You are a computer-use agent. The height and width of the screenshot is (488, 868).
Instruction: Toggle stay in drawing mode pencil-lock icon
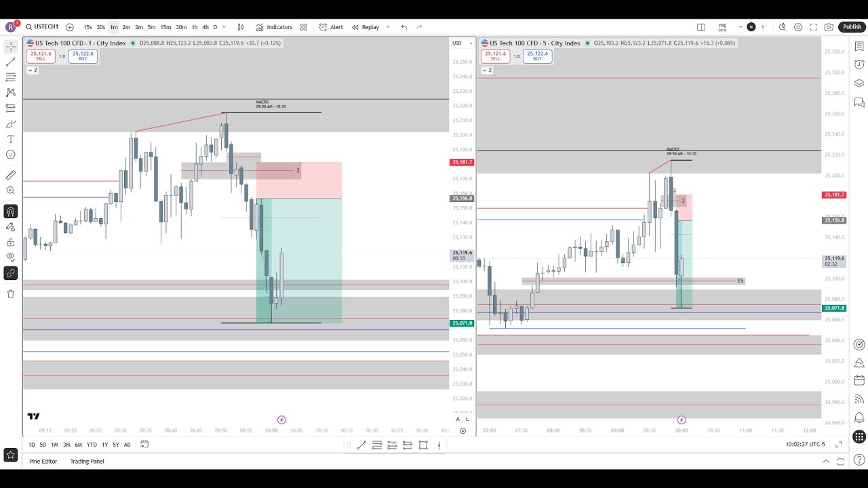[10, 227]
